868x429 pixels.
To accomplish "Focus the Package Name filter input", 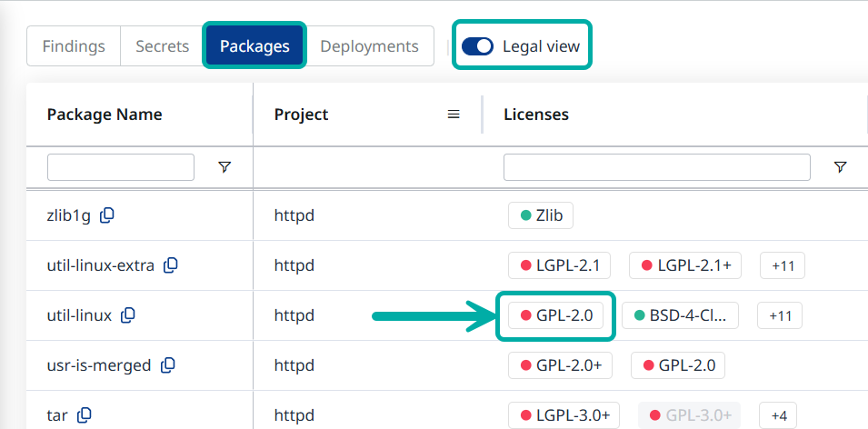I will 121,167.
